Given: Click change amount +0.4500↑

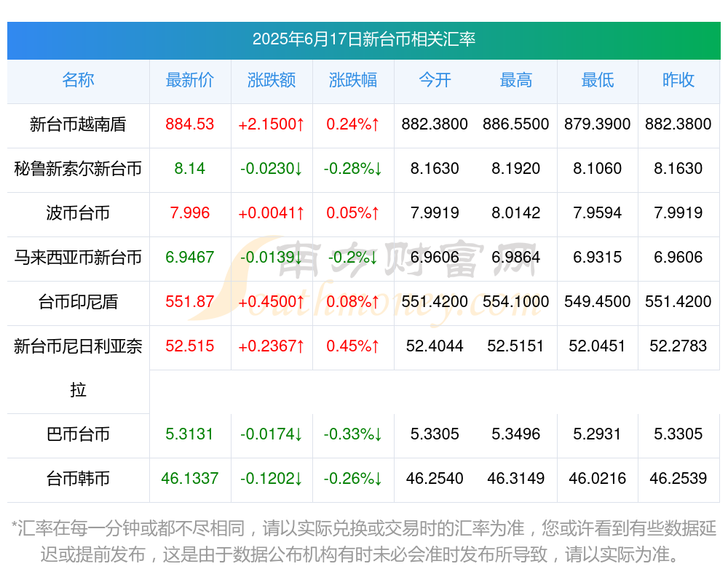Looking at the screenshot, I should (272, 302).
